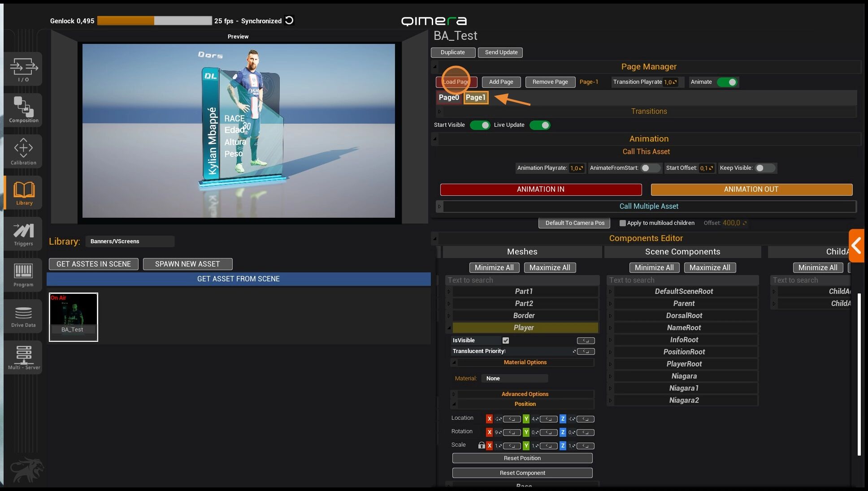This screenshot has height=491, width=868.
Task: Open the Program sidebar icon
Action: click(x=23, y=275)
